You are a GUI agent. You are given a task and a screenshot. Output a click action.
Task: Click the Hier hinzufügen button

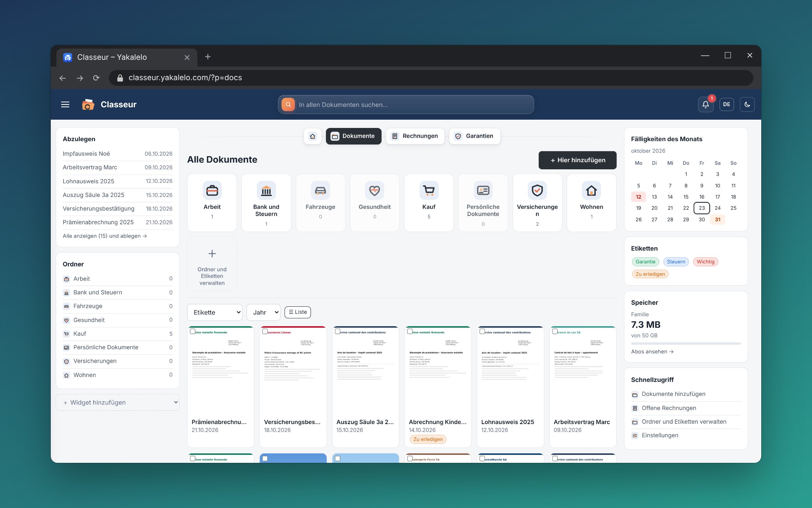pos(577,160)
